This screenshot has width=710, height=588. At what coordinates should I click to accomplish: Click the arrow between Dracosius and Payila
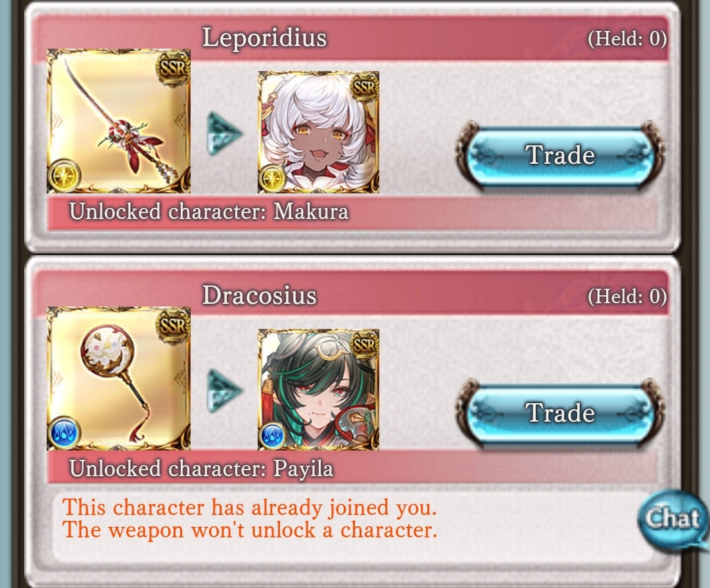225,391
